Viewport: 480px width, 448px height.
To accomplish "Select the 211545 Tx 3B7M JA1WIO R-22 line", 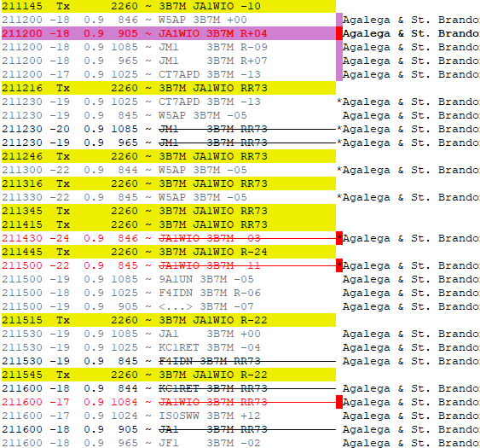I will tap(169, 375).
